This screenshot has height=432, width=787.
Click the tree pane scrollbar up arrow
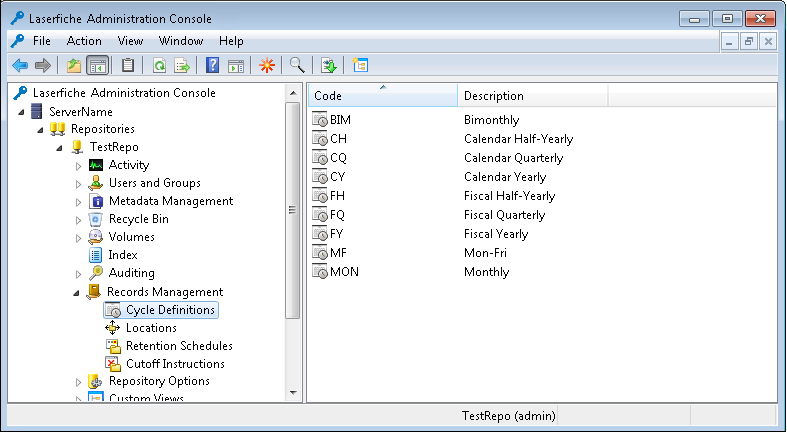tap(293, 93)
